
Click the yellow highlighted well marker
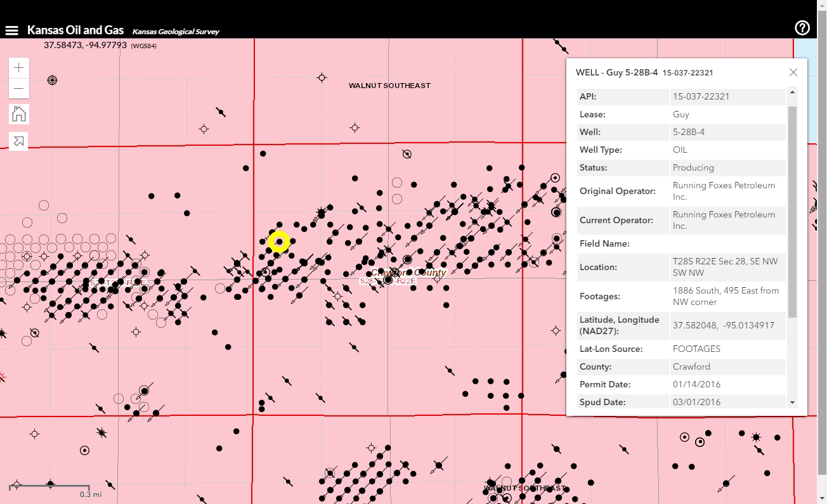pyautogui.click(x=279, y=242)
